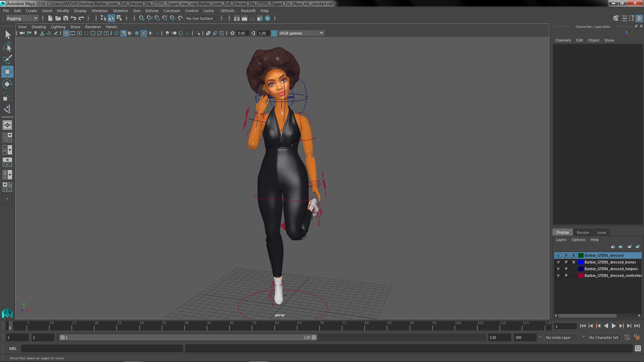The width and height of the screenshot is (644, 362).
Task: Toggle visibility of Barbie_GTD91_dressed layer
Action: tap(558, 255)
